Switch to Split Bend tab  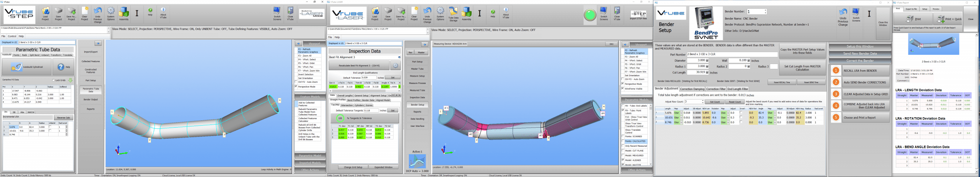34,55
